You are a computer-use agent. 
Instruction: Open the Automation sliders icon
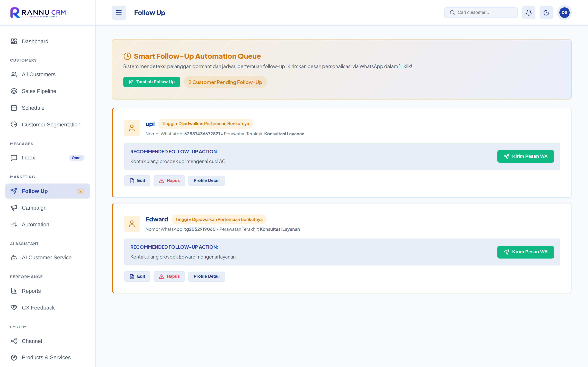[14, 224]
